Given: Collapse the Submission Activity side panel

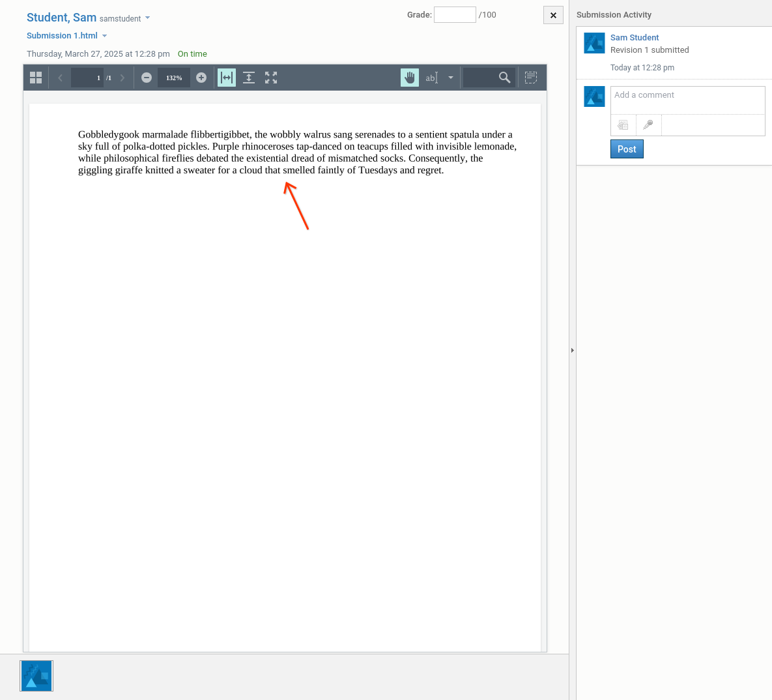Looking at the screenshot, I should pyautogui.click(x=573, y=350).
